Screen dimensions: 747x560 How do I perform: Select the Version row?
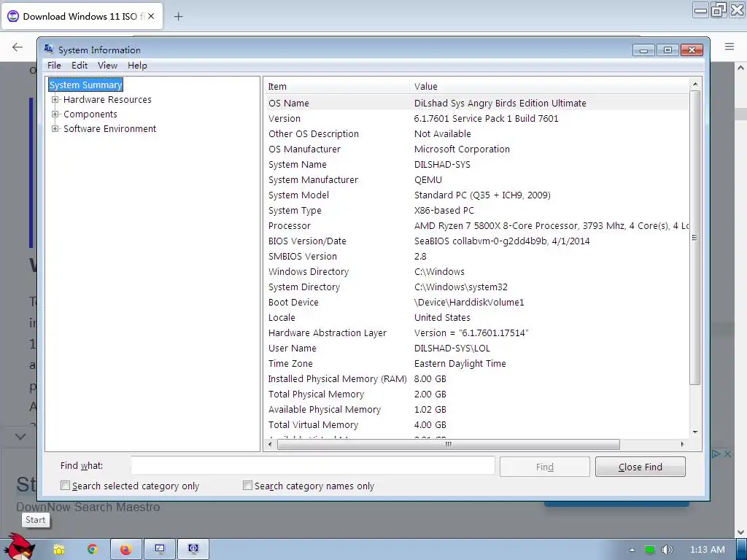(476, 119)
